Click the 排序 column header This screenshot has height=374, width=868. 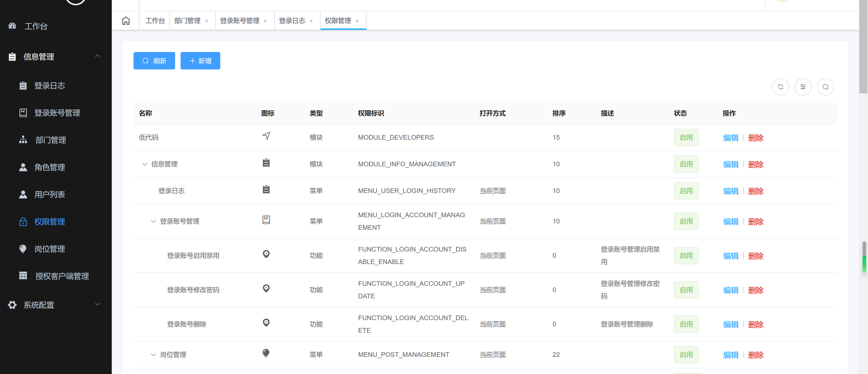tap(559, 113)
